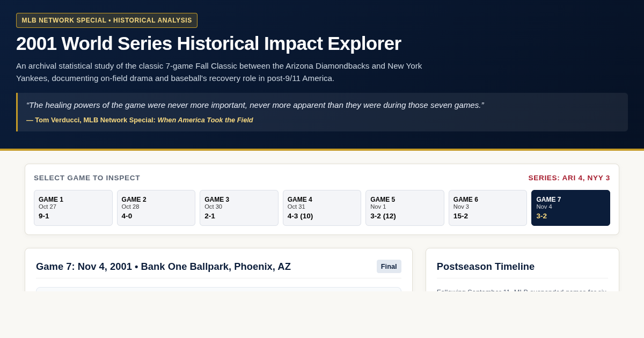
Task: View Game 6 15-2 blowout card
Action: point(488,208)
